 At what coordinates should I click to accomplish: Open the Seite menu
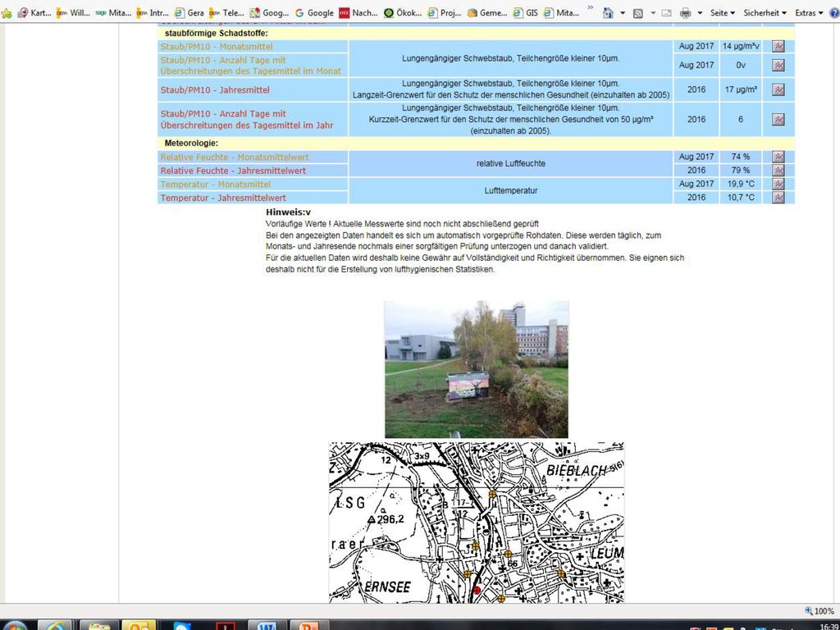pyautogui.click(x=722, y=13)
